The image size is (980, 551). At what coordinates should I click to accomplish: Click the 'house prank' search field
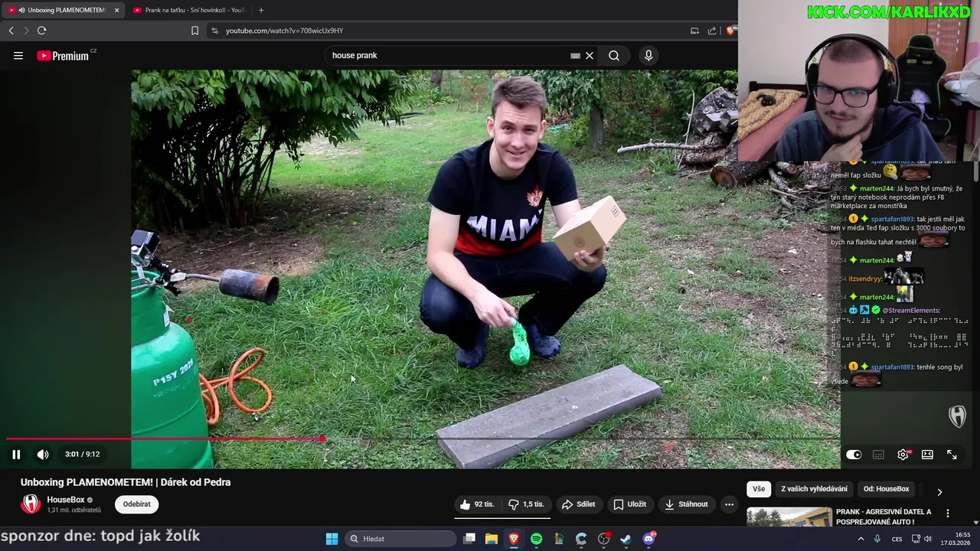coord(448,55)
